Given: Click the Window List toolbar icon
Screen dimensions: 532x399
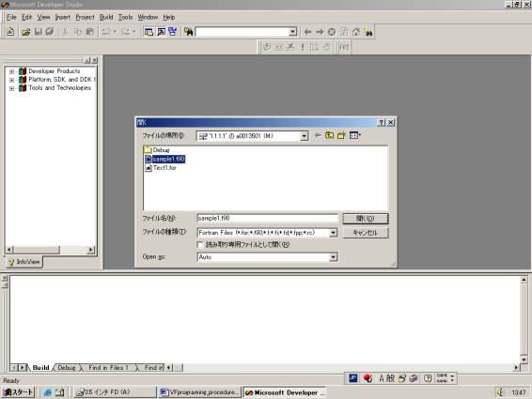Looking at the screenshot, I should pos(173,32).
